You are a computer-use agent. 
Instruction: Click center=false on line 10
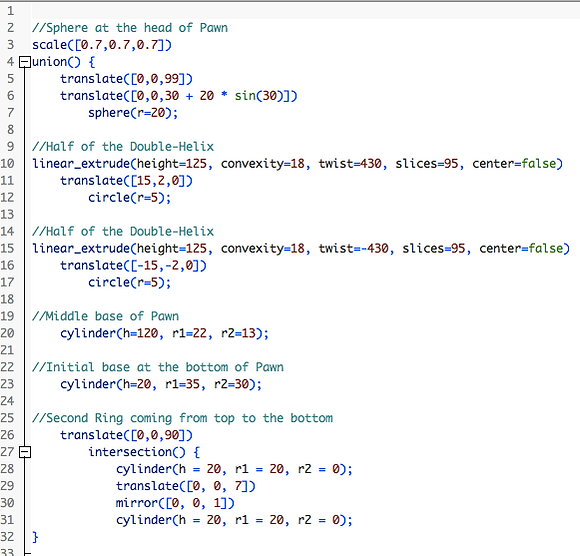(514, 164)
